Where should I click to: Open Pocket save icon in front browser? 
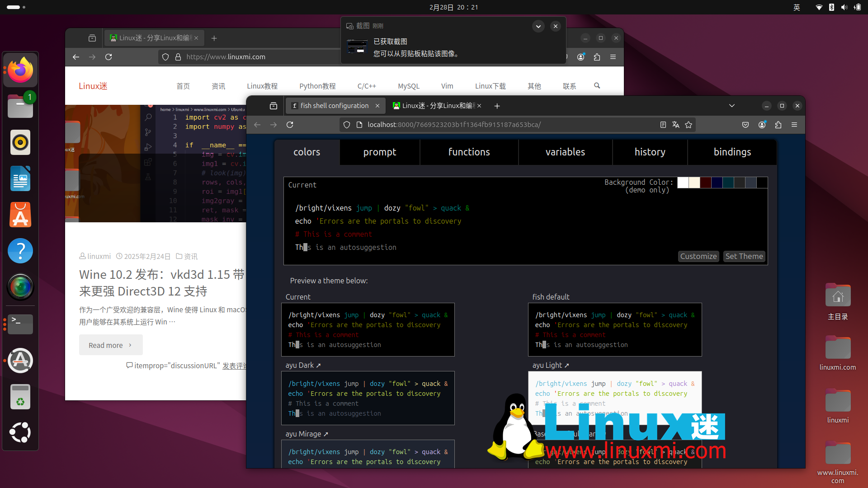[745, 125]
